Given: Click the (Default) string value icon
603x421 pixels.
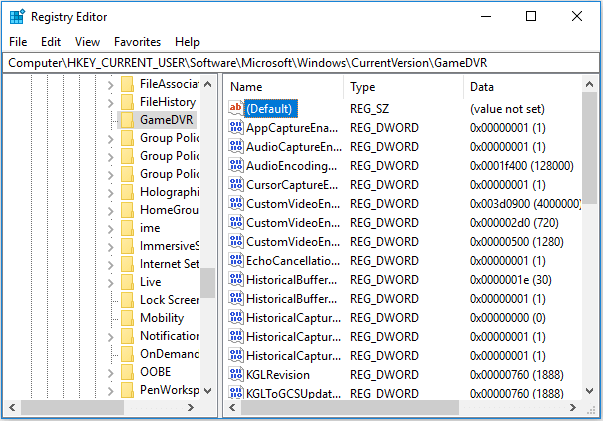Looking at the screenshot, I should [236, 108].
